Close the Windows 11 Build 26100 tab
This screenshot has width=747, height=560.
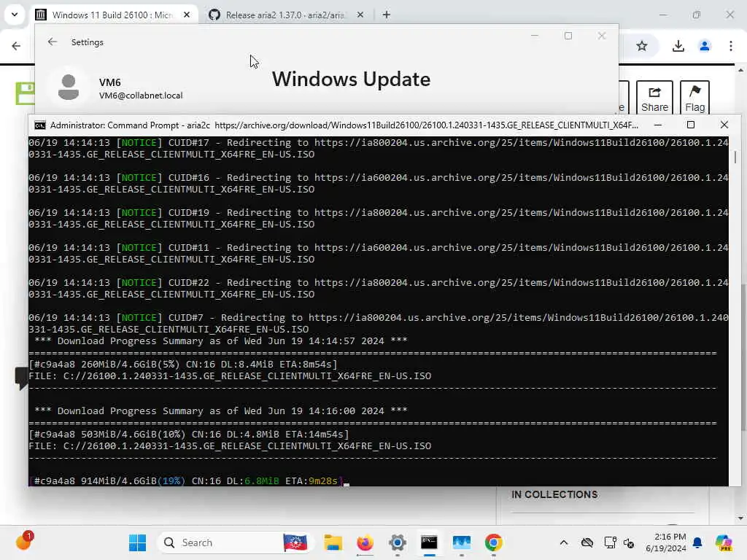tap(187, 15)
